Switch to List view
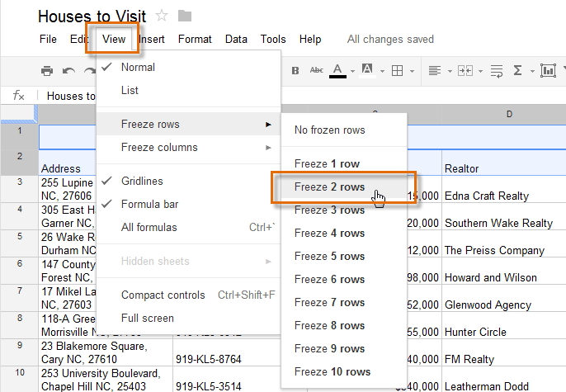Screen dimensions: 566x392 point(188,90)
